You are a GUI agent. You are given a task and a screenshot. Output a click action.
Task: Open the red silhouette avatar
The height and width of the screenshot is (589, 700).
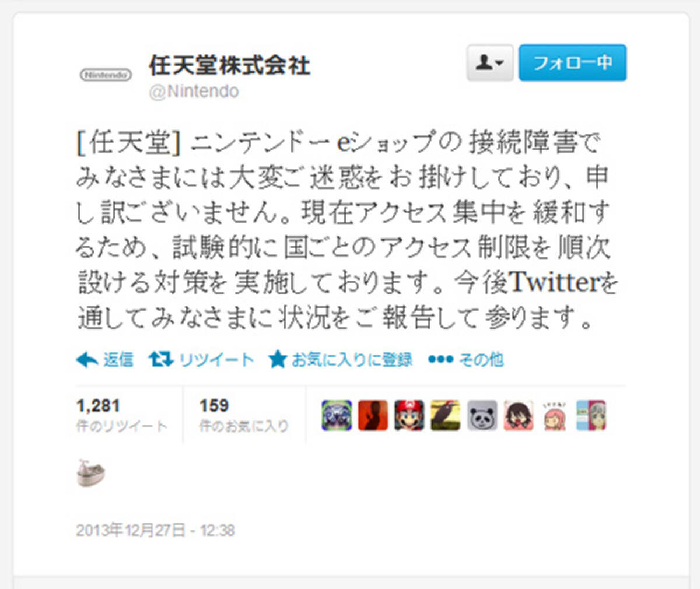373,416
